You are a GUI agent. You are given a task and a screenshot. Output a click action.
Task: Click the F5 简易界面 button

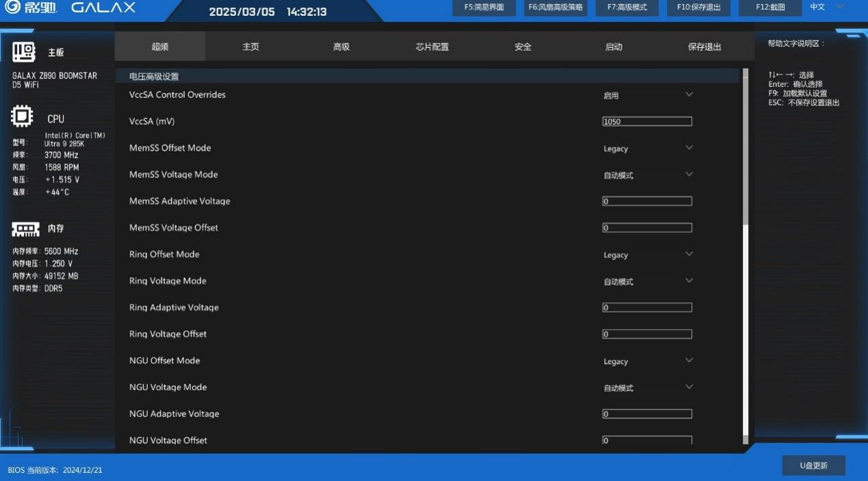(x=484, y=8)
